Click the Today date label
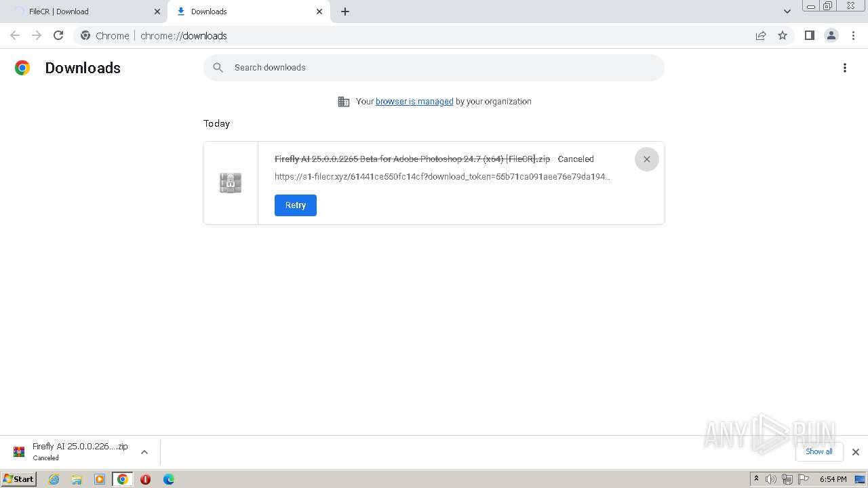This screenshot has height=488, width=868. click(x=216, y=123)
